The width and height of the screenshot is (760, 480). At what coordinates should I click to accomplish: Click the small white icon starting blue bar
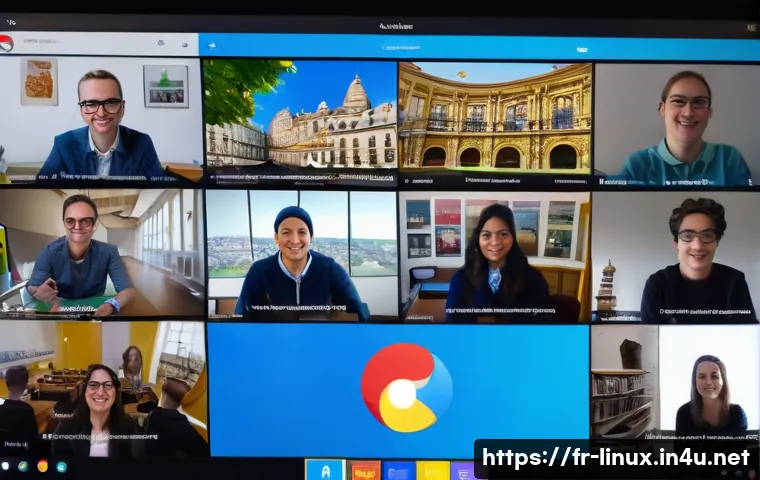[x=212, y=46]
